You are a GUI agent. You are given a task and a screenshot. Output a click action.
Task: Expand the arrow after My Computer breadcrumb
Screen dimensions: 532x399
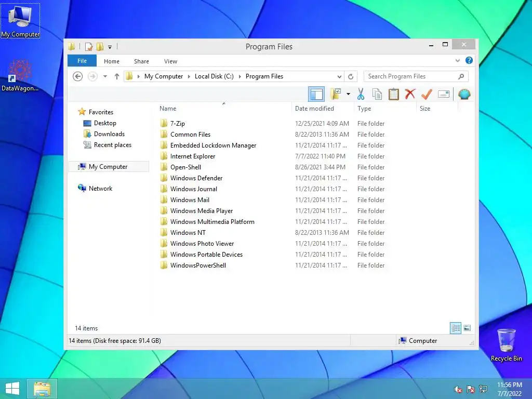[189, 77]
